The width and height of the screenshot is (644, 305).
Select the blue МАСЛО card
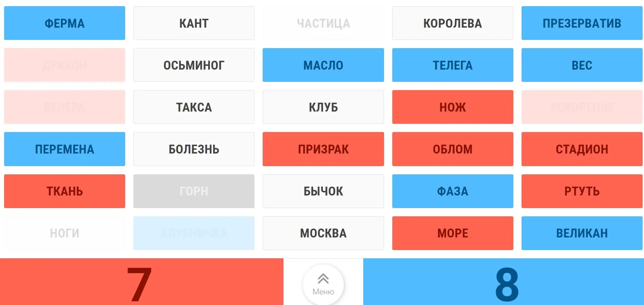[x=323, y=65]
